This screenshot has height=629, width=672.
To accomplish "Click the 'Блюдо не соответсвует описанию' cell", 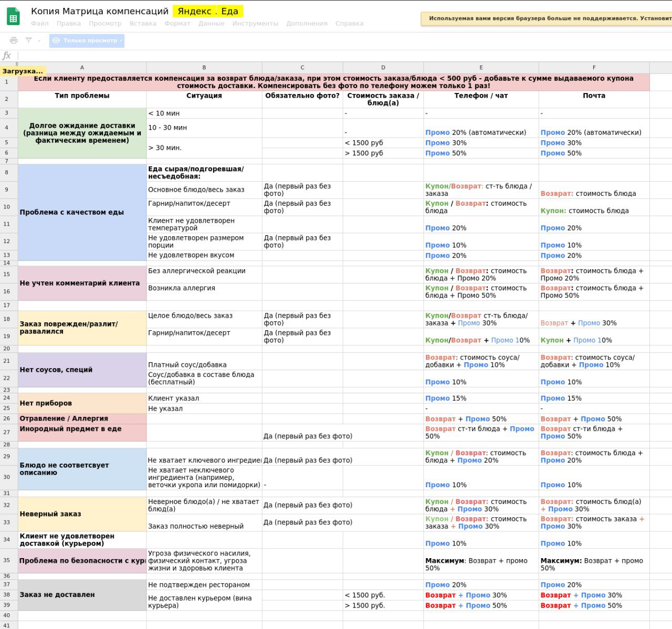I will pyautogui.click(x=82, y=469).
